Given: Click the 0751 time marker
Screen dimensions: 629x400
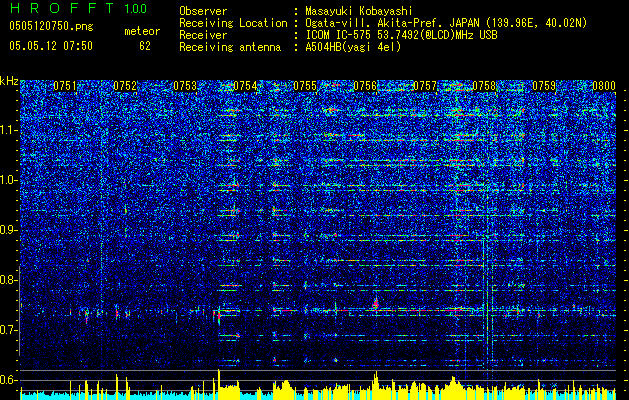Looking at the screenshot, I should (x=65, y=86).
